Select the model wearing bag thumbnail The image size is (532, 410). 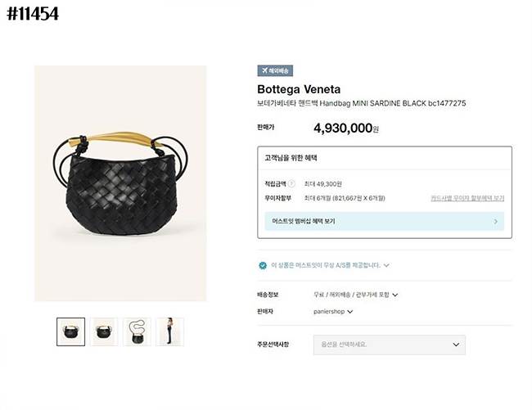tap(169, 331)
